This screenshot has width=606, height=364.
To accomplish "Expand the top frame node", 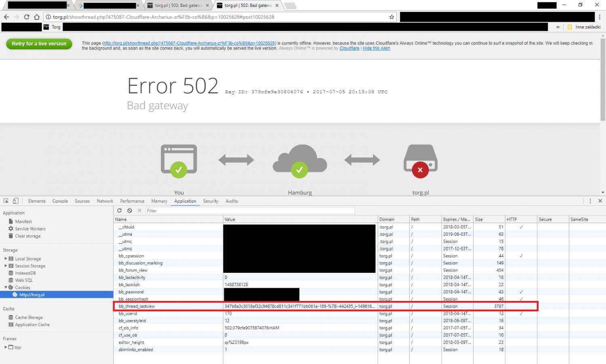I will click(6, 347).
